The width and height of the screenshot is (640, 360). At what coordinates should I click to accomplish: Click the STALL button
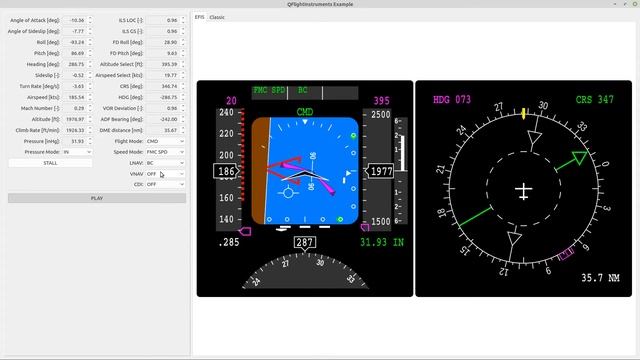[x=50, y=163]
